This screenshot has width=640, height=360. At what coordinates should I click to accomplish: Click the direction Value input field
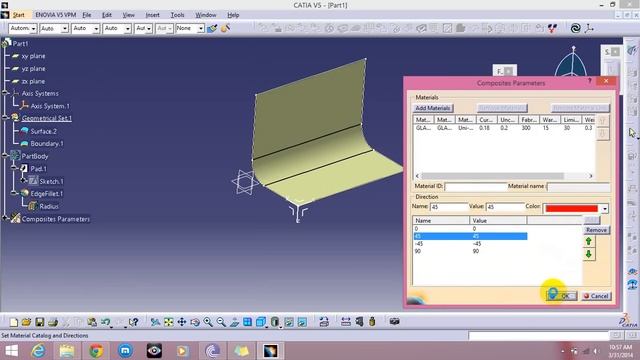point(504,207)
